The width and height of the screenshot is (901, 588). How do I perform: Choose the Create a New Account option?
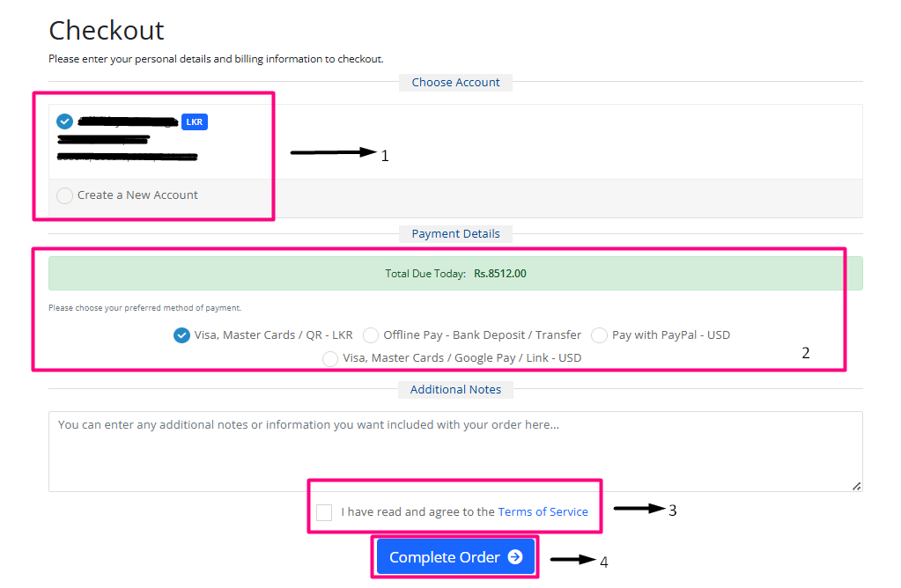65,195
